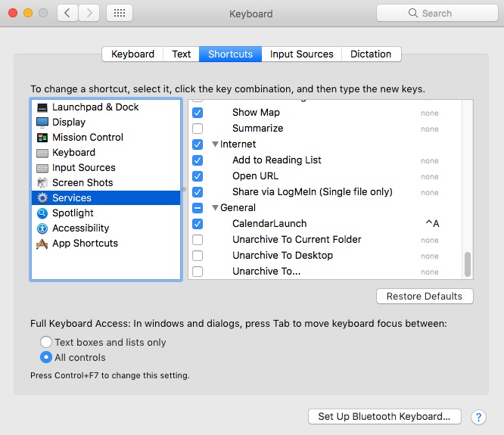Click the Search field
The height and width of the screenshot is (435, 504).
pyautogui.click(x=437, y=13)
